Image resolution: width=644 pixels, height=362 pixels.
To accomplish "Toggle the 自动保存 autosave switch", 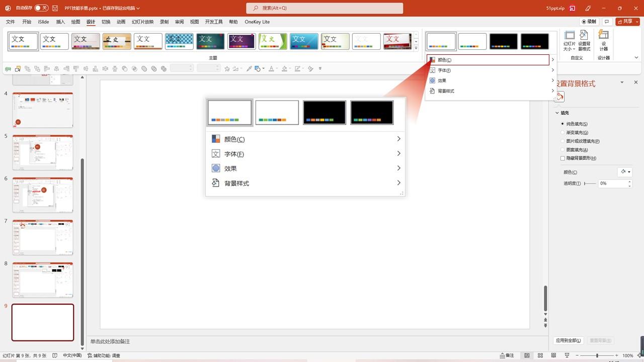I will [41, 8].
